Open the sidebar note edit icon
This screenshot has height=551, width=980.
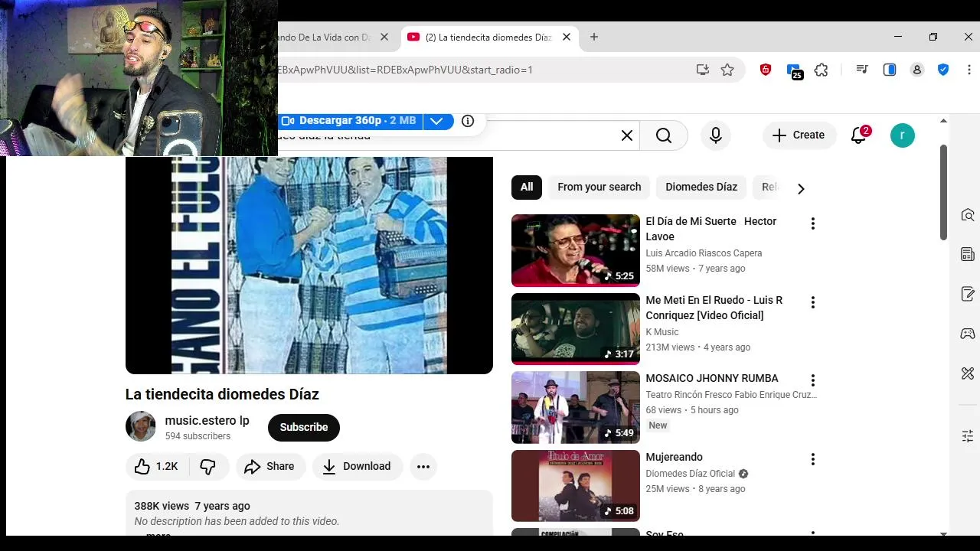[968, 294]
